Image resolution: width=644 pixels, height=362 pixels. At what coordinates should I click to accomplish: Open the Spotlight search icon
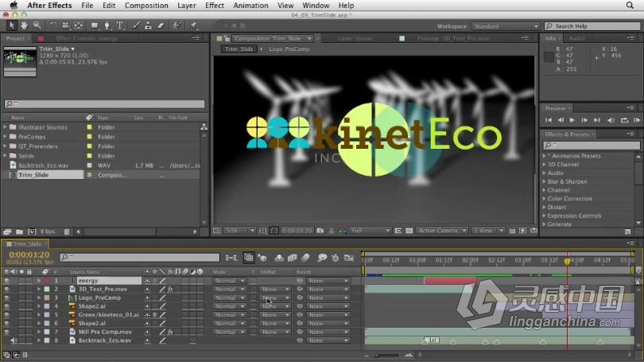click(x=630, y=6)
